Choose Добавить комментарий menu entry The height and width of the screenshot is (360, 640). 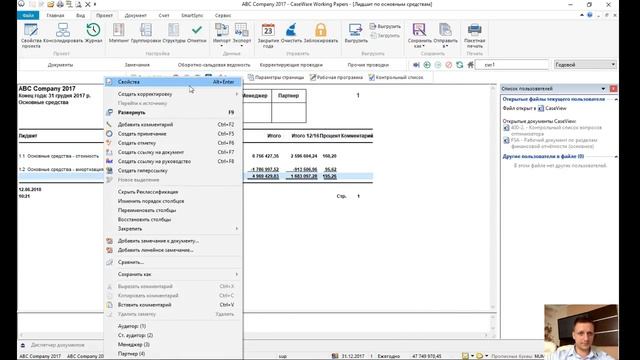[173, 124]
